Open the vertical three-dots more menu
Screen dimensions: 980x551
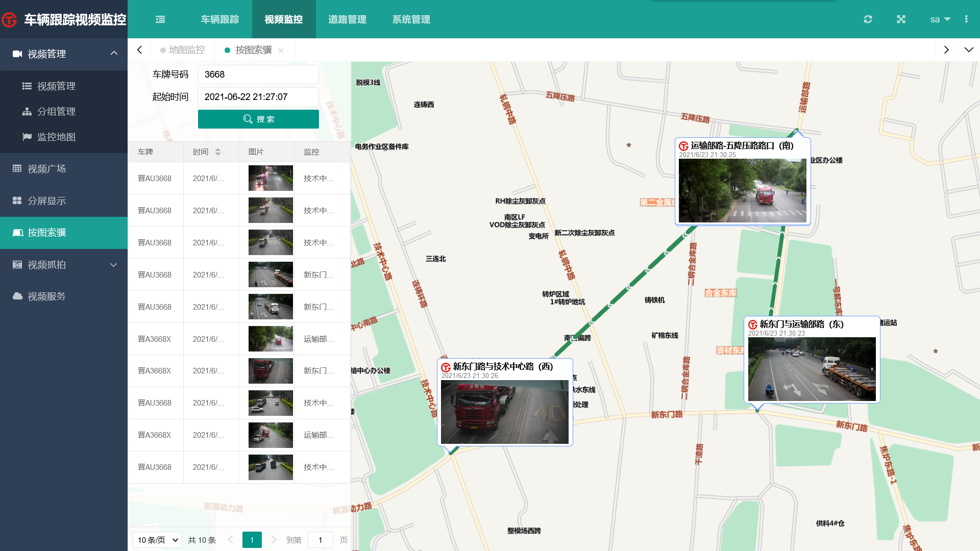click(x=966, y=19)
